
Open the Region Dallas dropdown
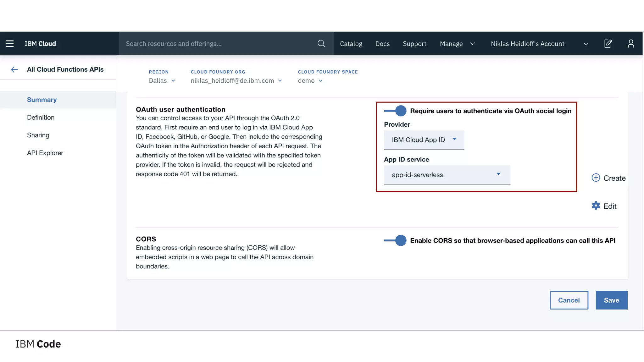click(162, 81)
